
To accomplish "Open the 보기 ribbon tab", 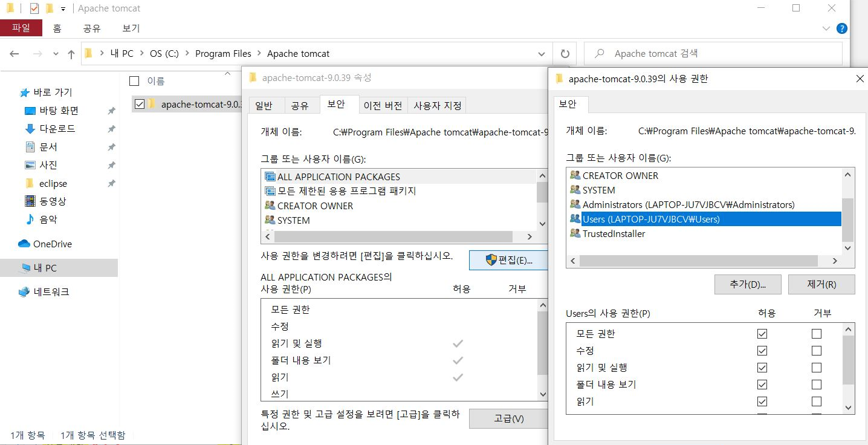I will coord(131,28).
